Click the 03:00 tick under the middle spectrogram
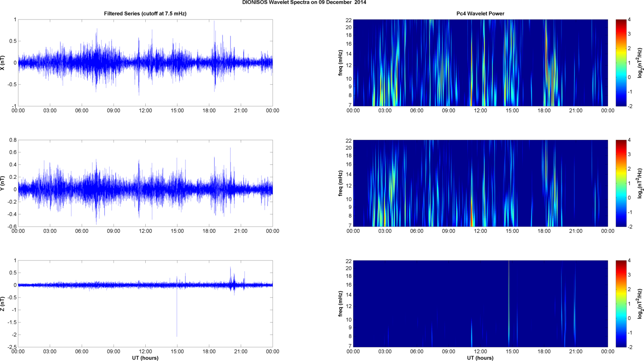 pos(385,231)
